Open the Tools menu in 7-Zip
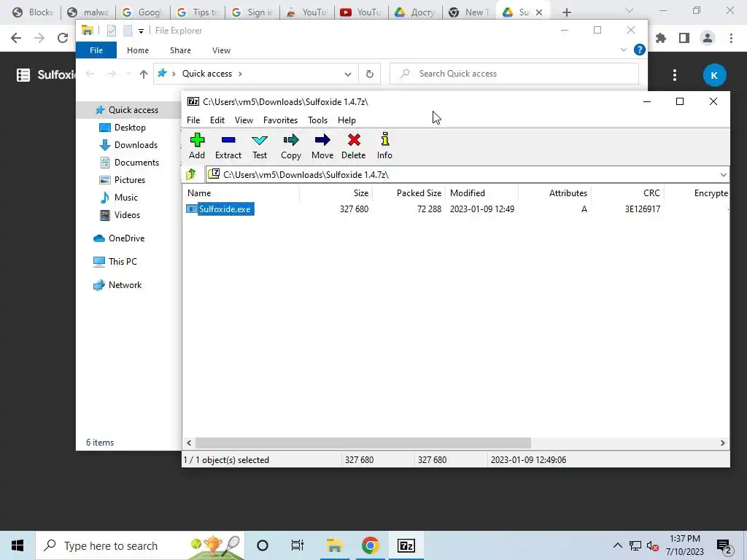 tap(317, 120)
